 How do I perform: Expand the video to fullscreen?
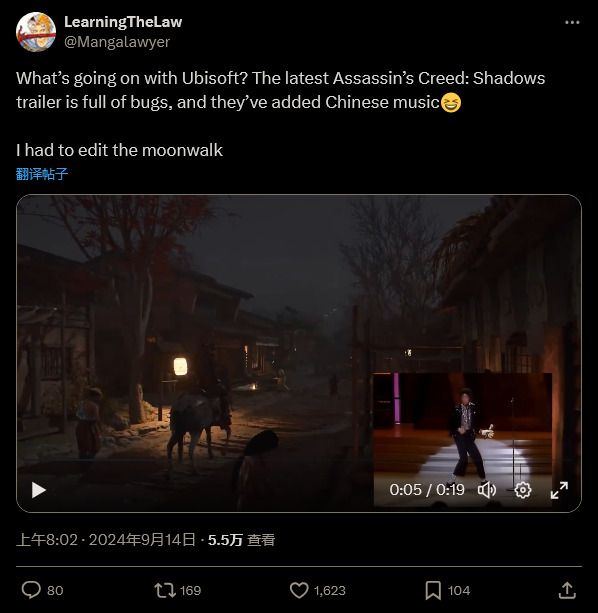[x=559, y=490]
